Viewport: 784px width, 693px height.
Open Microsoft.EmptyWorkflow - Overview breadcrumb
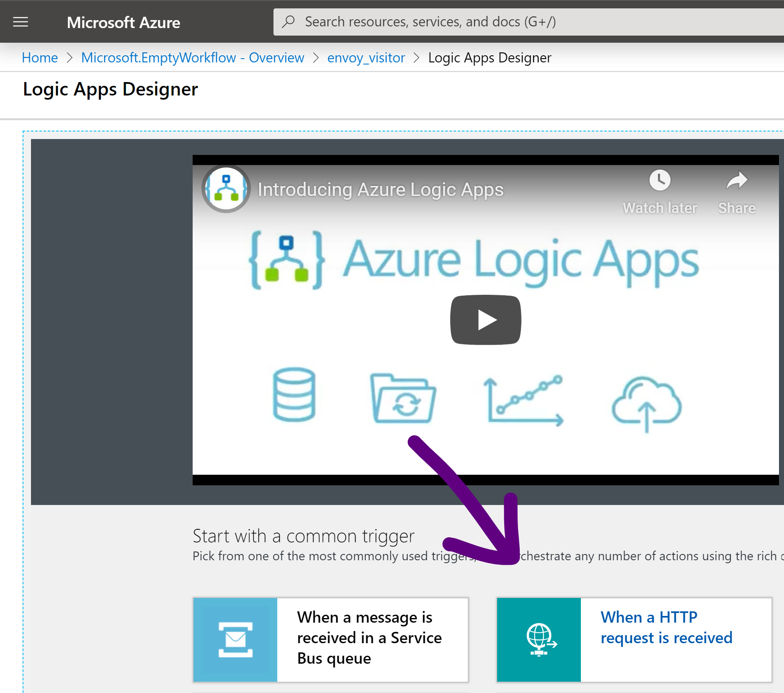click(193, 58)
